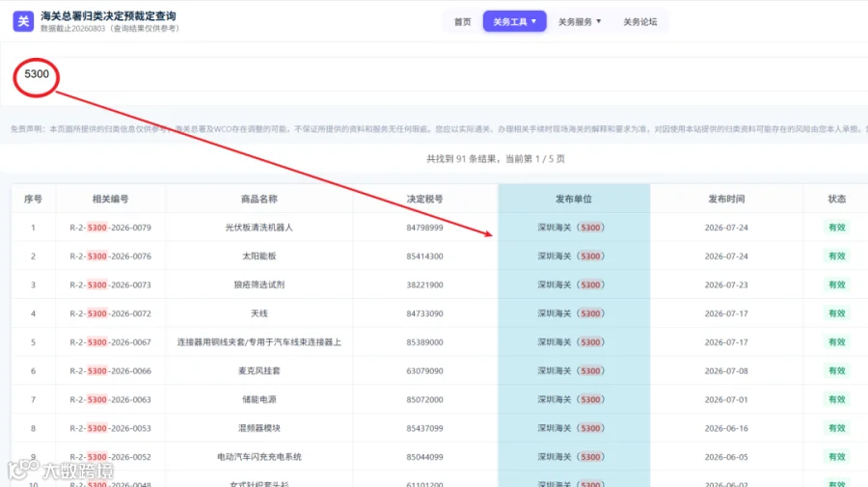The height and width of the screenshot is (487, 868).
Task: Click the 发布时间 column header
Action: coord(726,199)
